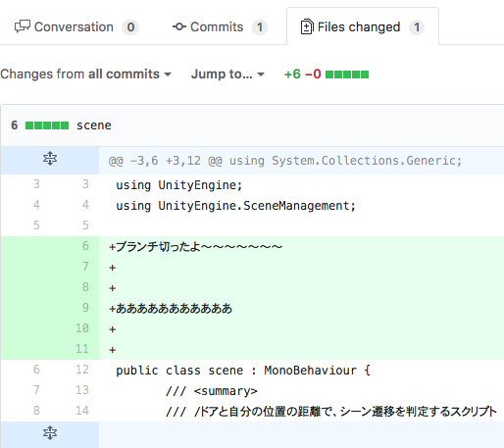Click the ドアと自分の位置 comment line
This screenshot has height=448, width=504.
(x=331, y=412)
